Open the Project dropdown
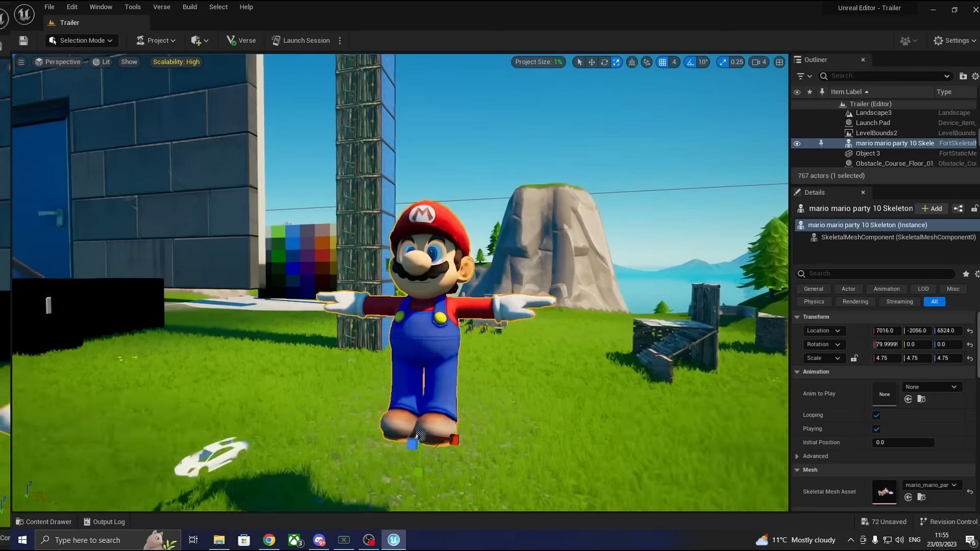Image resolution: width=980 pixels, height=551 pixels. [156, 41]
